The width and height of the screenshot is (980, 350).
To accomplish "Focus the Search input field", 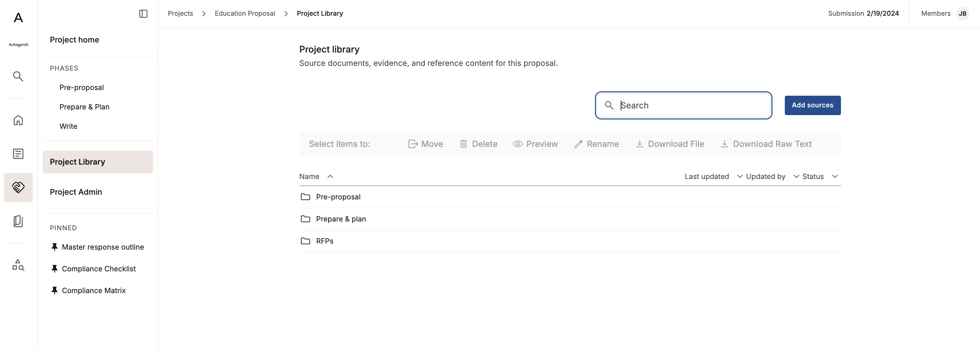I will (x=683, y=105).
